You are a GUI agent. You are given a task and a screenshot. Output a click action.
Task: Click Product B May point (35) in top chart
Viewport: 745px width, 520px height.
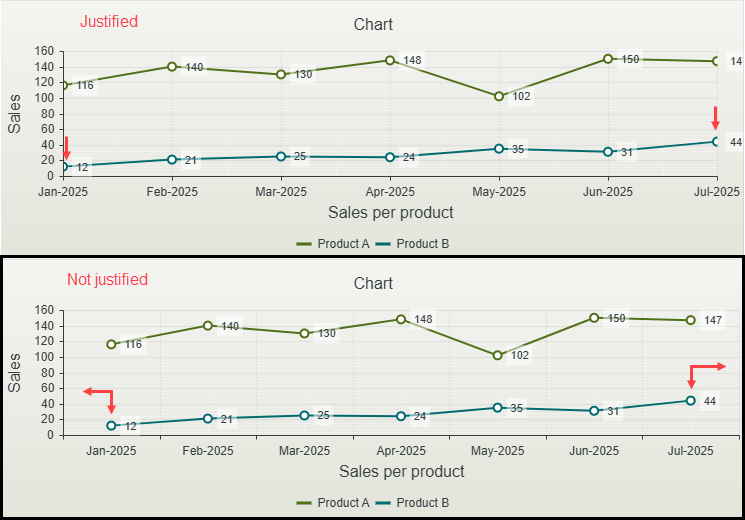(499, 149)
